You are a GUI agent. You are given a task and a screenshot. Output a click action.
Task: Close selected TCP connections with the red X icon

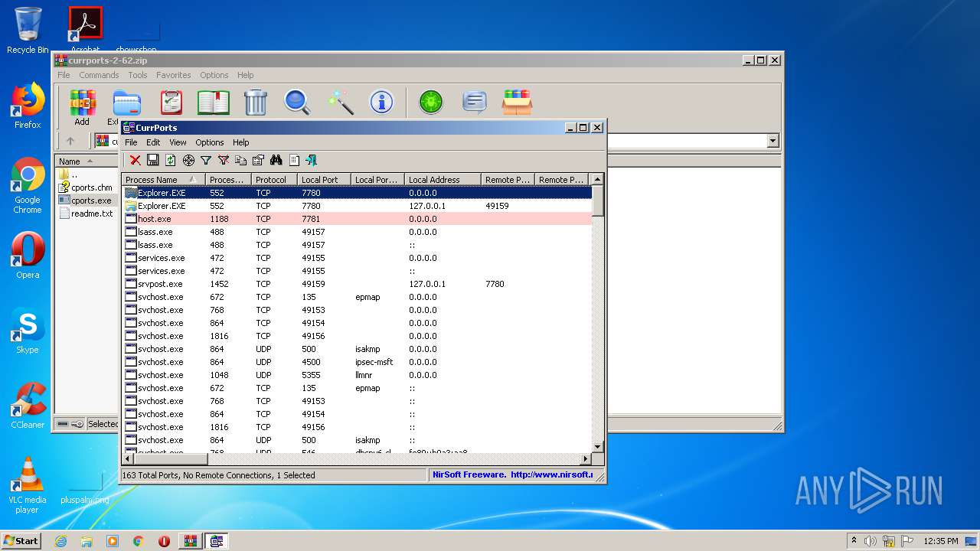pyautogui.click(x=135, y=160)
